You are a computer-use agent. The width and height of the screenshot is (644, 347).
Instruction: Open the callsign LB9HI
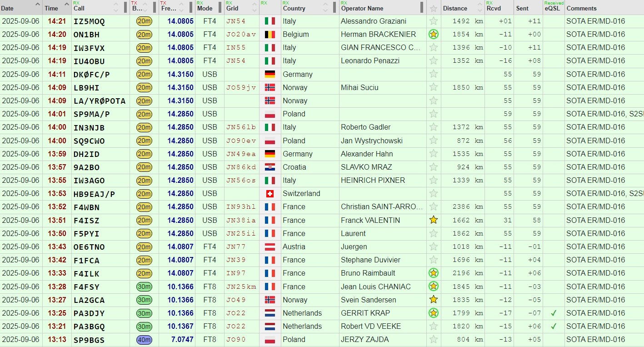(86, 87)
